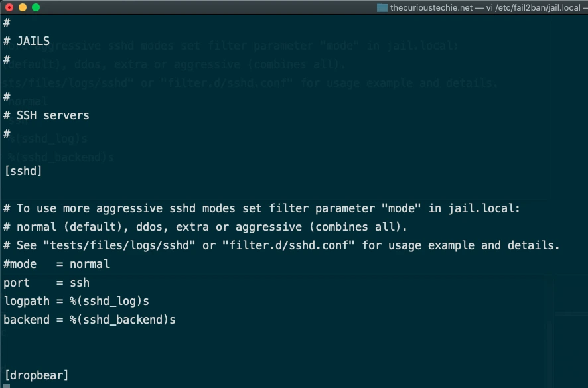
Task: Click the green zoom window button
Action: [36, 7]
